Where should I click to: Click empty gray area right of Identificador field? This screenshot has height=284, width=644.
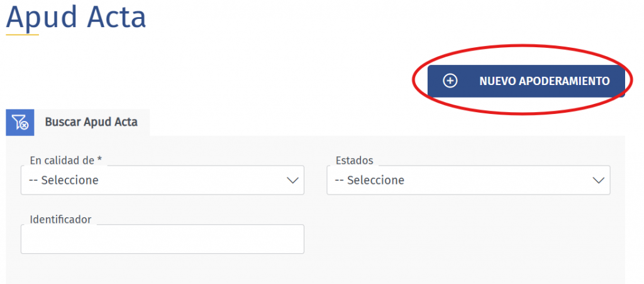tap(465, 239)
